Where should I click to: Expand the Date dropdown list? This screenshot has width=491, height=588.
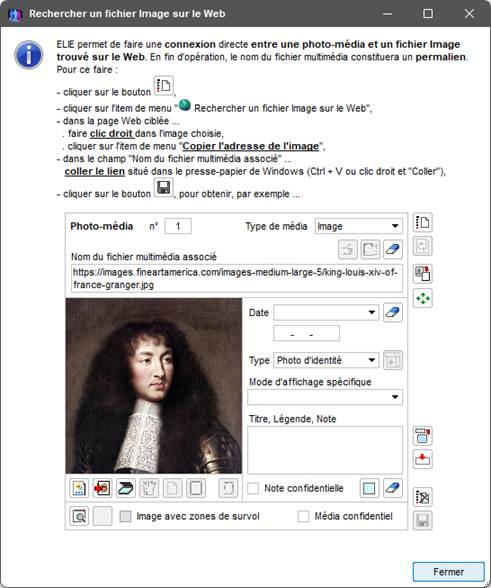coord(326,312)
